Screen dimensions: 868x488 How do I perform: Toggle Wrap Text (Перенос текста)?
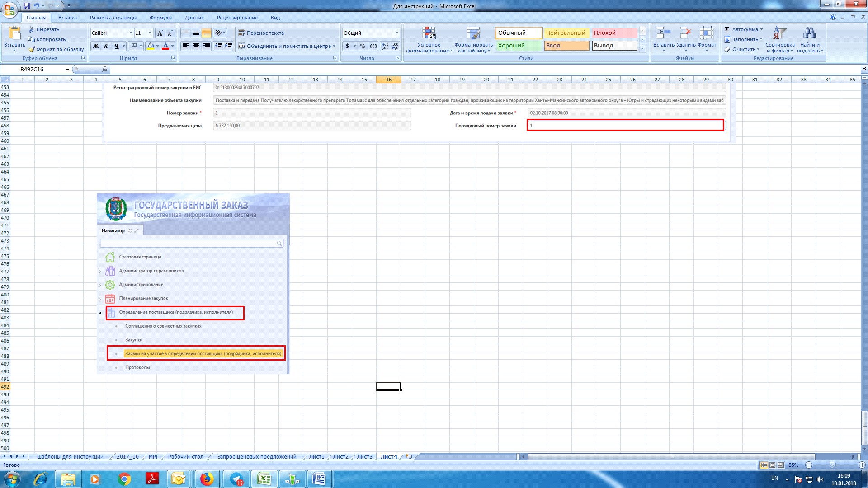(x=261, y=33)
